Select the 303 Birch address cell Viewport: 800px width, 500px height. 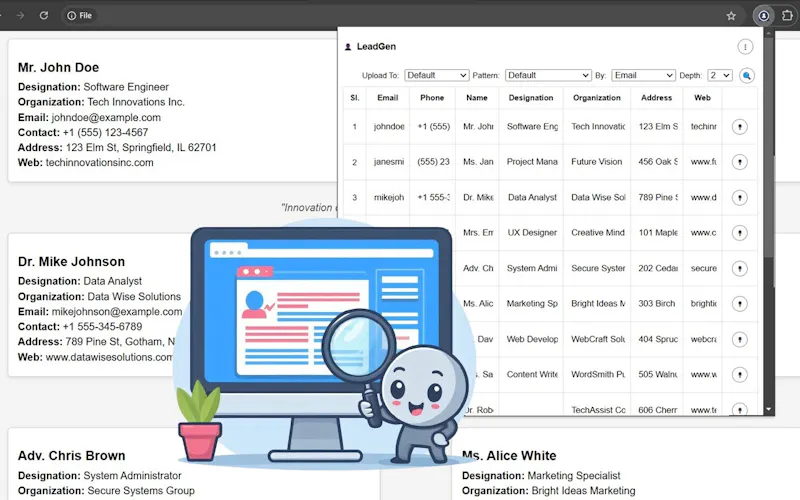tap(657, 304)
